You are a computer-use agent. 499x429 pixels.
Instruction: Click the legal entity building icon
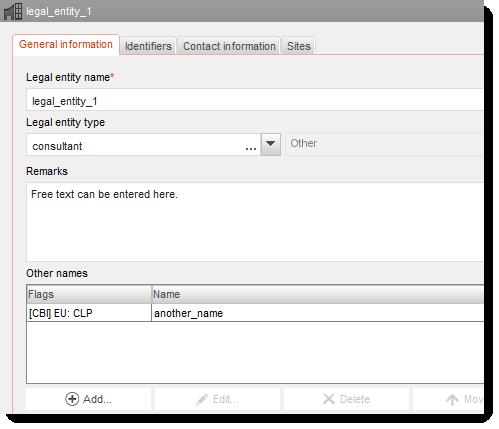click(x=13, y=11)
